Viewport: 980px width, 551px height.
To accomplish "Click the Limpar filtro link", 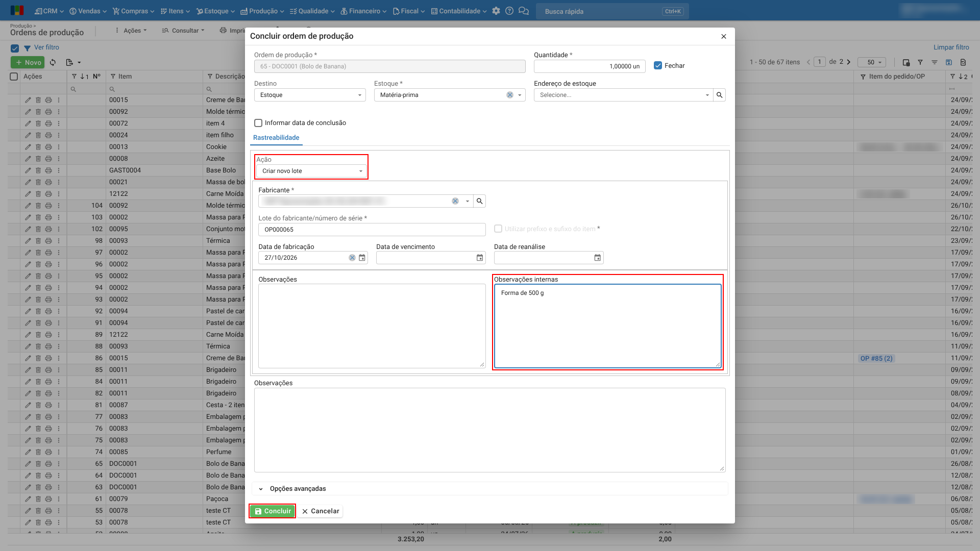I will point(951,47).
